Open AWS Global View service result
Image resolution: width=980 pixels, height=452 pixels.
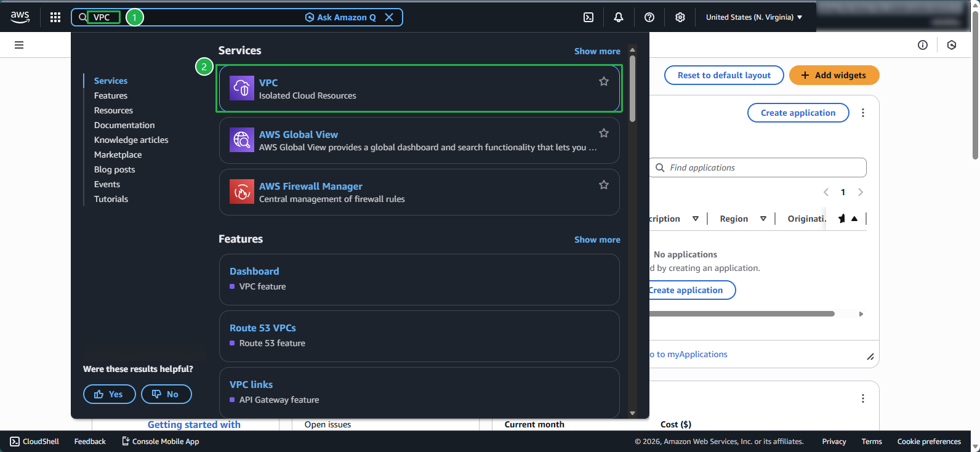[x=419, y=140]
